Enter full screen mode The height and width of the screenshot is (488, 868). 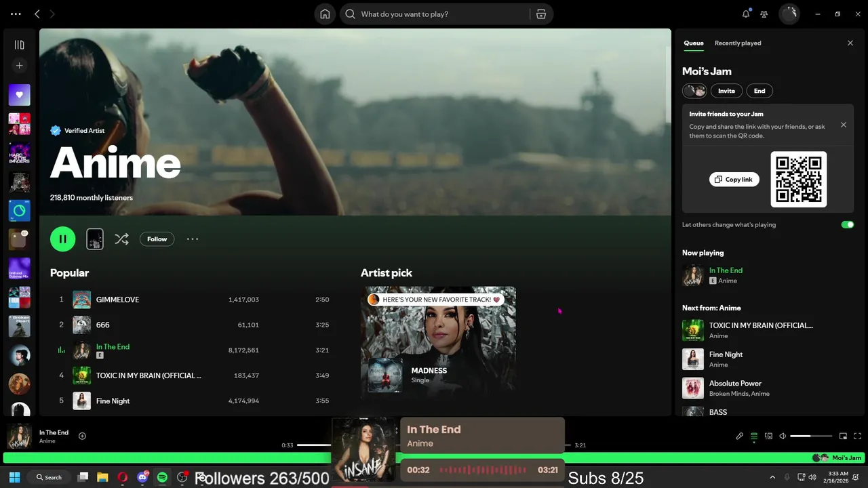858,436
